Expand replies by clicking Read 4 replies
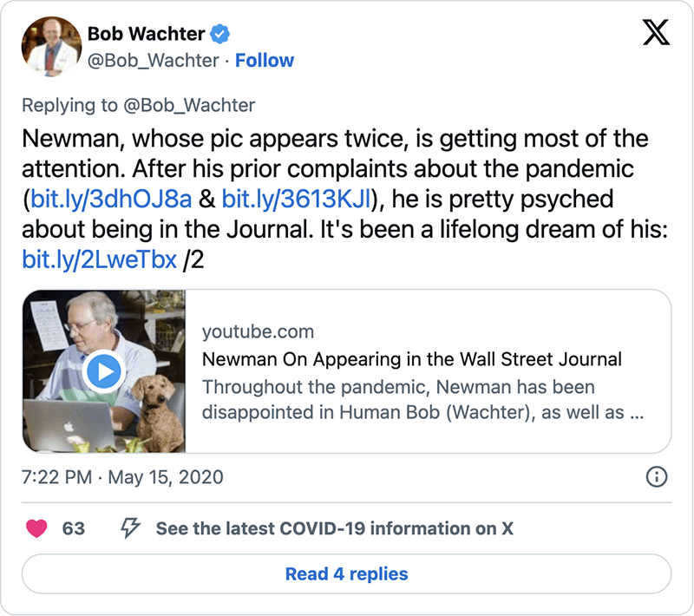The width and height of the screenshot is (694, 616). (x=346, y=573)
